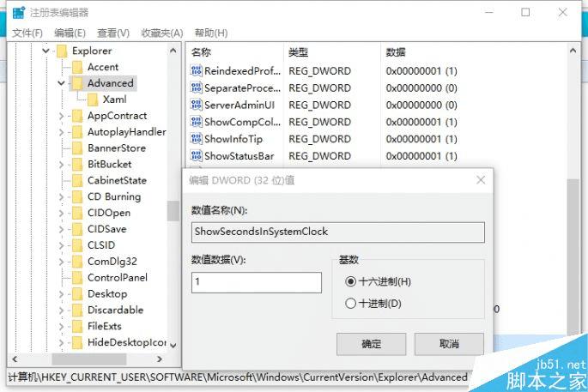Image resolution: width=588 pixels, height=392 pixels.
Task: Click the DWORD icon beside ShowStatusBar
Action: (196, 155)
